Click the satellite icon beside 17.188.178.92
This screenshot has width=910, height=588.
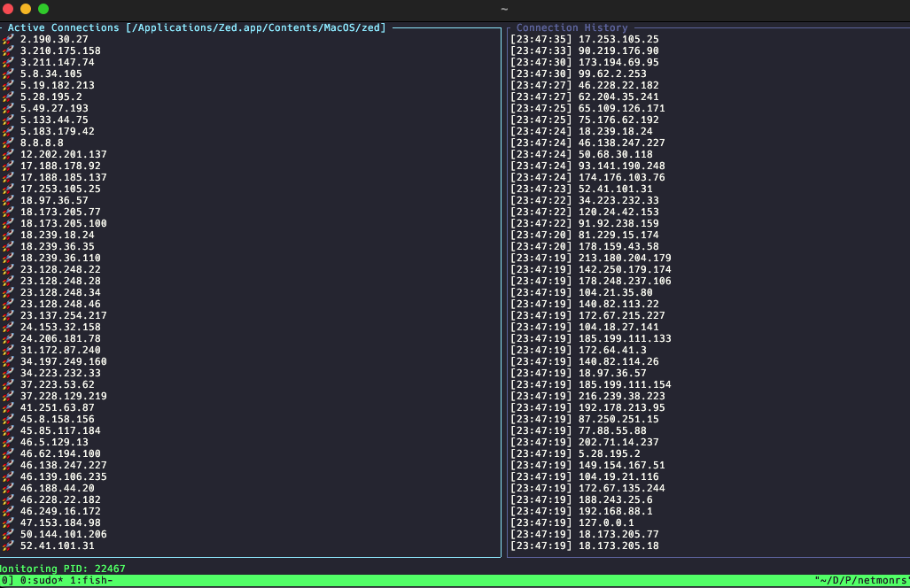(x=9, y=166)
